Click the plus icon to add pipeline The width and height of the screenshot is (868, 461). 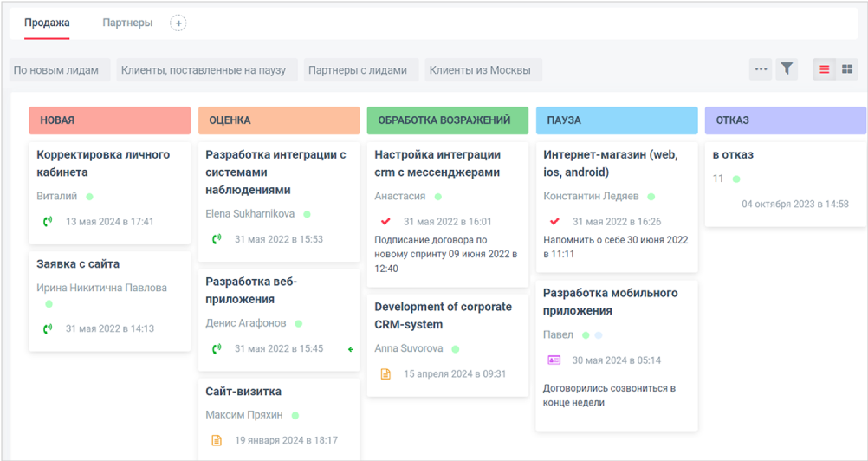coord(178,23)
